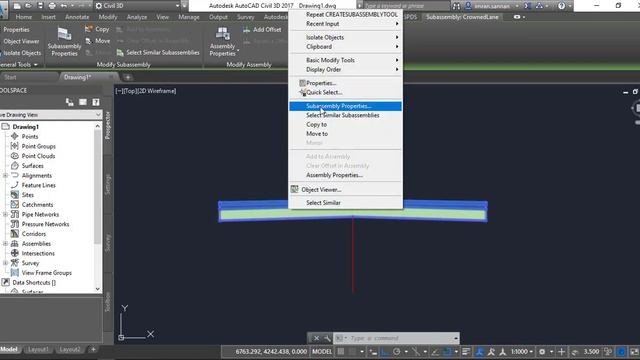The height and width of the screenshot is (360, 640).
Task: Expand the Survey tree node
Action: pos(5,263)
